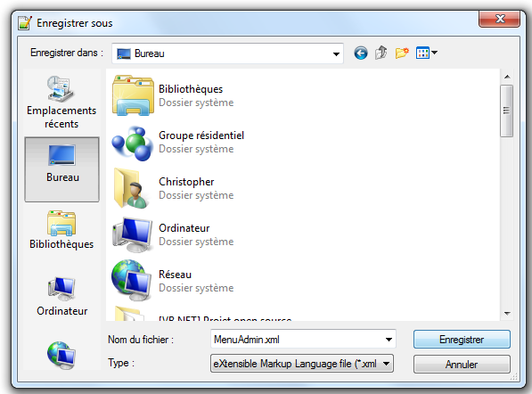Expand the Nom du fichier dropdown arrow
The height and width of the screenshot is (394, 532).
[389, 340]
